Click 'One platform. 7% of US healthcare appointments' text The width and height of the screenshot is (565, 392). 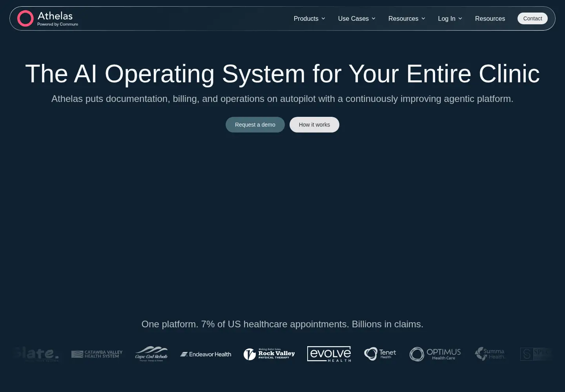[x=282, y=324]
